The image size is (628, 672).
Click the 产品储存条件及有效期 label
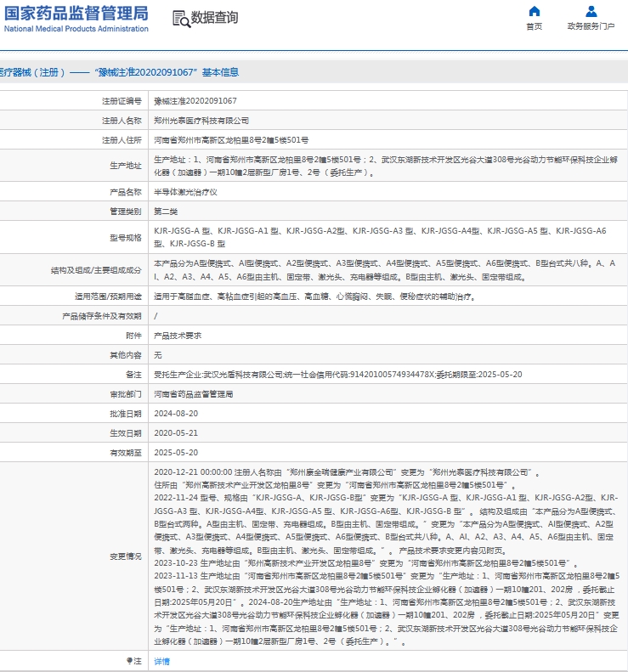click(102, 316)
